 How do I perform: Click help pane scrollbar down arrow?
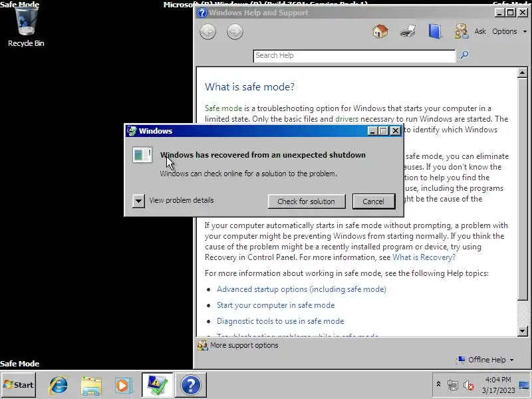click(522, 331)
